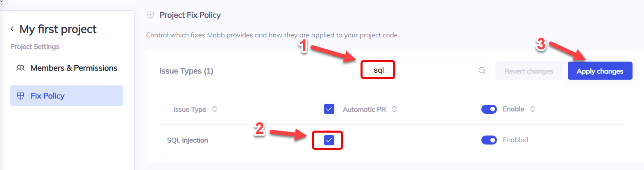Click the shield icon beside Project Fix Policy heading

tap(150, 15)
